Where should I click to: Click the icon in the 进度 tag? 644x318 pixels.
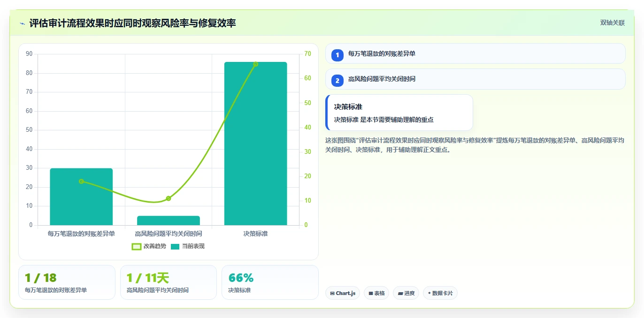tap(400, 293)
